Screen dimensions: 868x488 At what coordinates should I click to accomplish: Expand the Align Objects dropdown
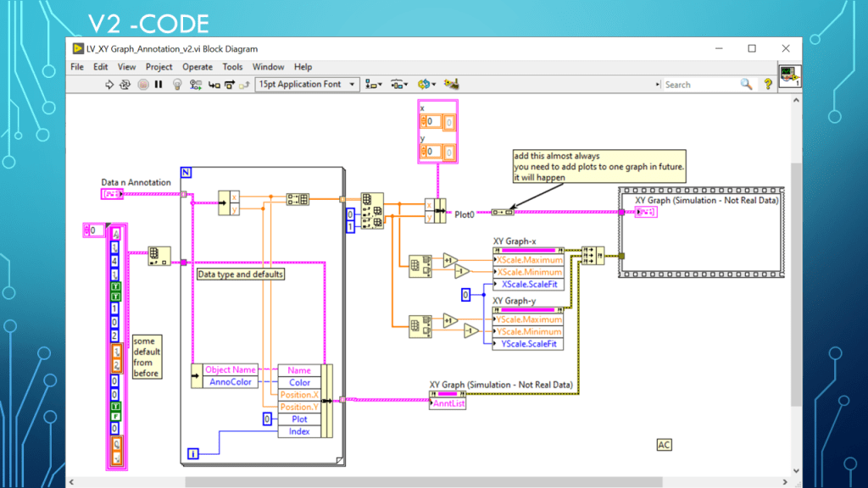coord(374,85)
